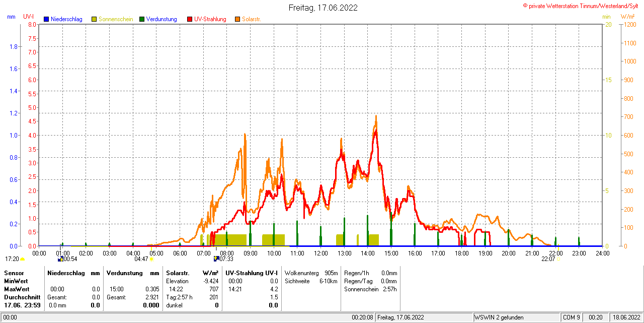Select the Niederschlag legend label

(67, 19)
